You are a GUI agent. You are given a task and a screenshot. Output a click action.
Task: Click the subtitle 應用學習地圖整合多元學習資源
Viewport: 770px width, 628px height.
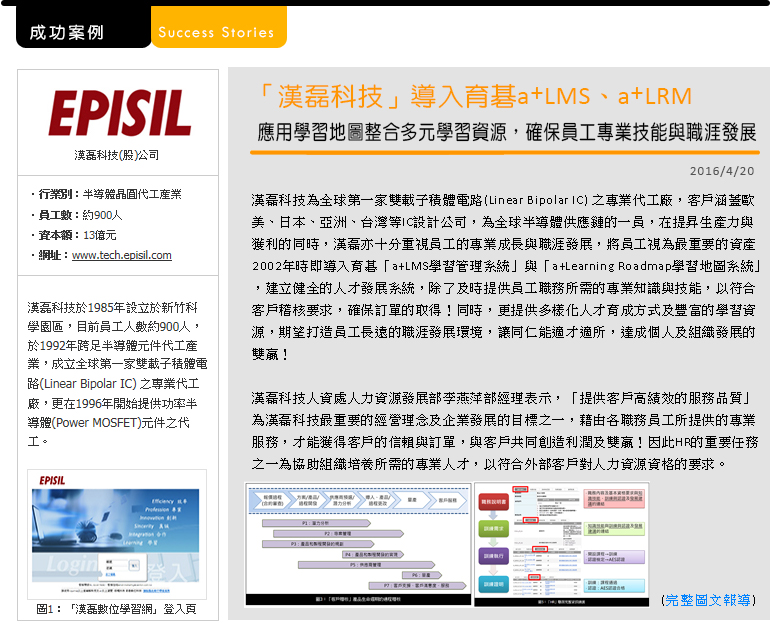(382, 132)
